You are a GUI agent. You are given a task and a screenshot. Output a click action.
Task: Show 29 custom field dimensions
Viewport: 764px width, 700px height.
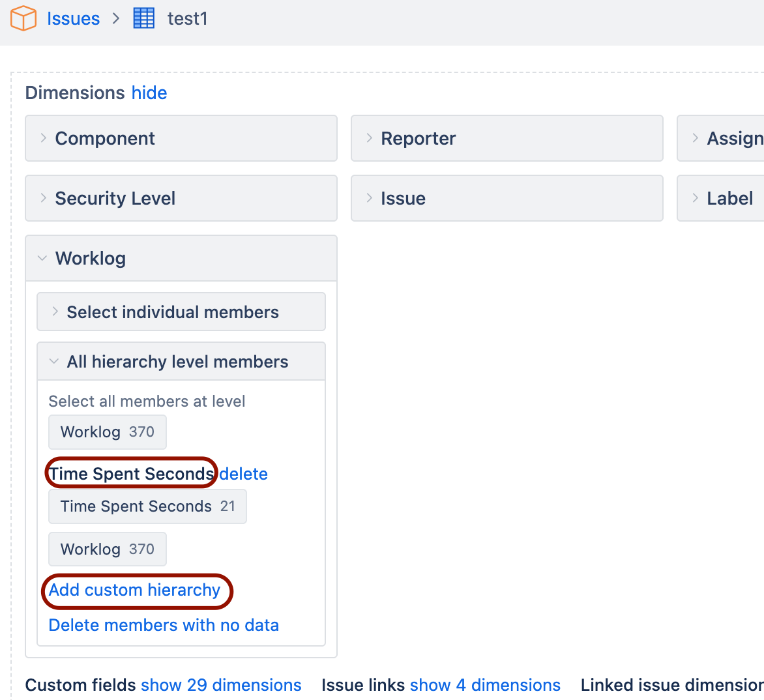(x=221, y=685)
